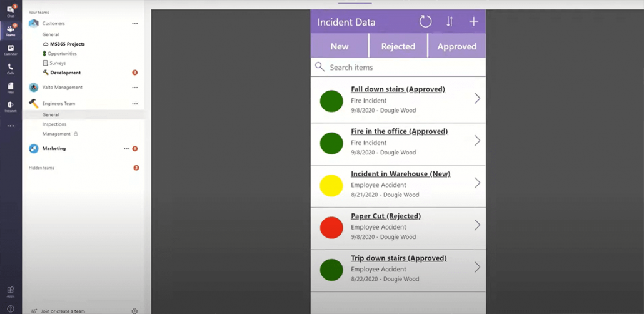Open Chat in the Teams sidebar

point(11,11)
